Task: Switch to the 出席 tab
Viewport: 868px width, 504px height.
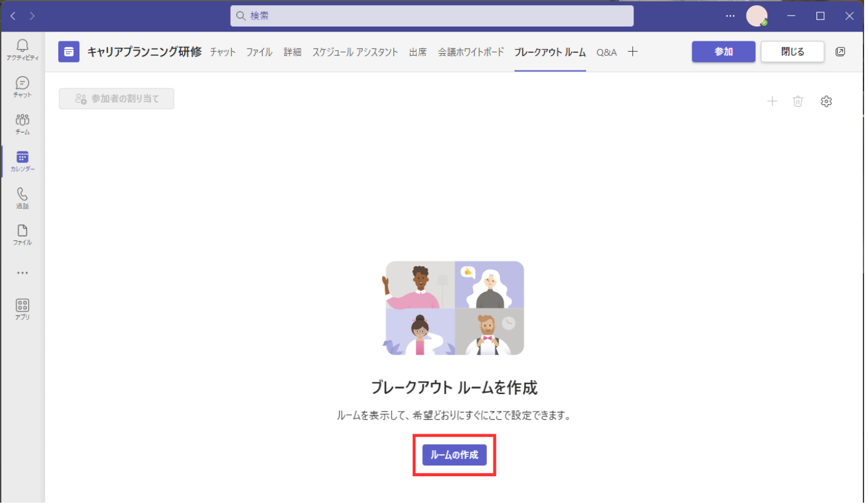Action: coord(418,52)
